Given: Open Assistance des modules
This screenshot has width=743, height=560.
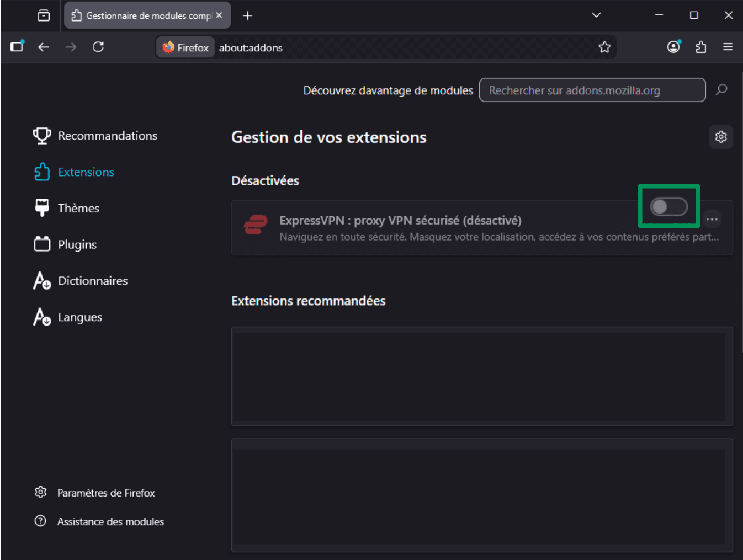Looking at the screenshot, I should 110,521.
